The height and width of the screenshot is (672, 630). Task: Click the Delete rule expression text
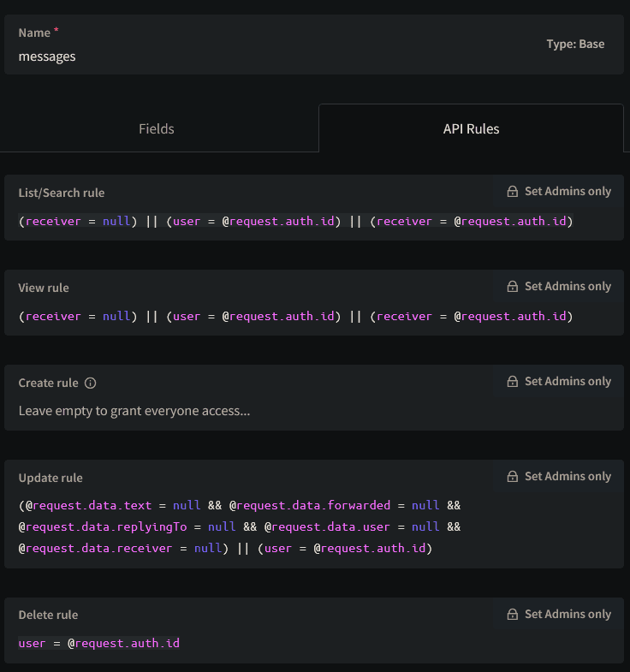[99, 643]
